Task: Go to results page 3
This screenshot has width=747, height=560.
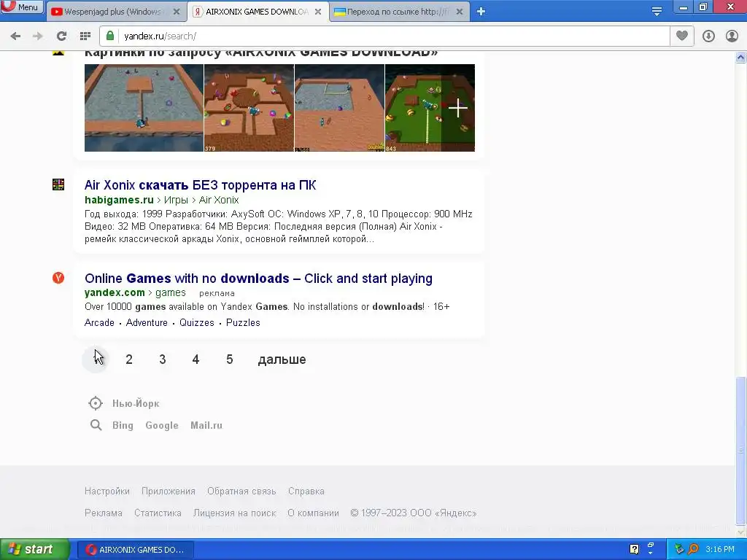Action: click(163, 359)
